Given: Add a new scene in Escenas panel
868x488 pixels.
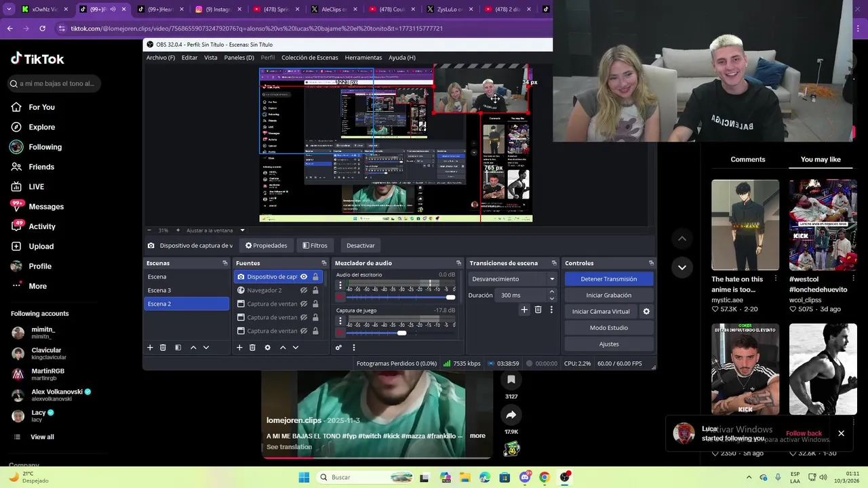Looking at the screenshot, I should 150,348.
